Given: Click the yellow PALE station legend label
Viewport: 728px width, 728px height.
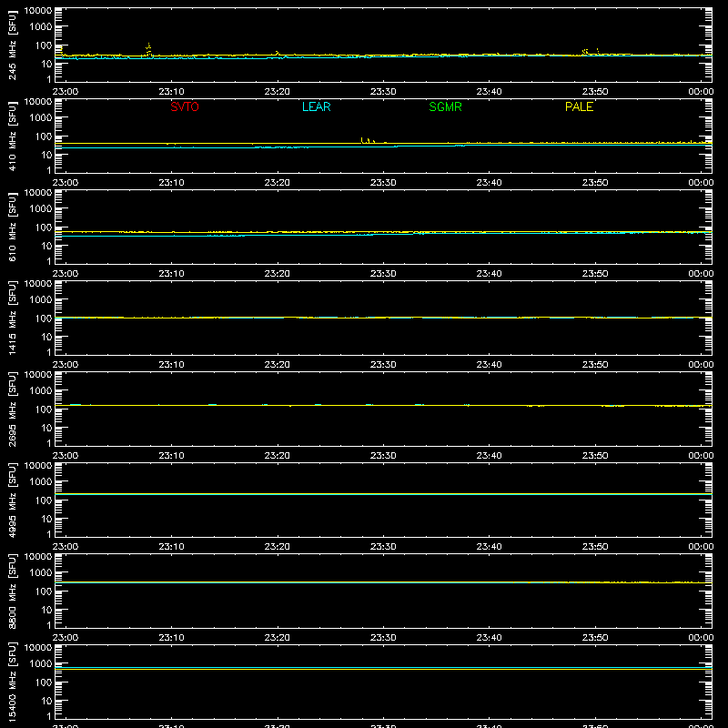Looking at the screenshot, I should click(x=579, y=106).
